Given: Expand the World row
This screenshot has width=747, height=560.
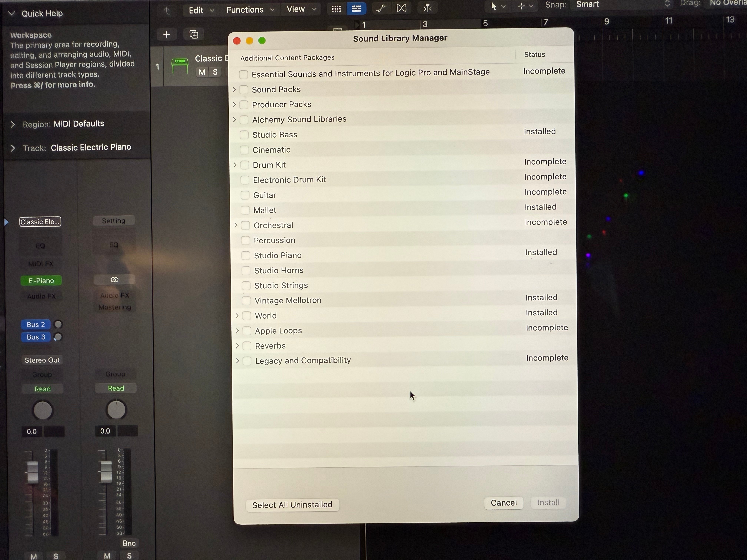Looking at the screenshot, I should coord(237,316).
